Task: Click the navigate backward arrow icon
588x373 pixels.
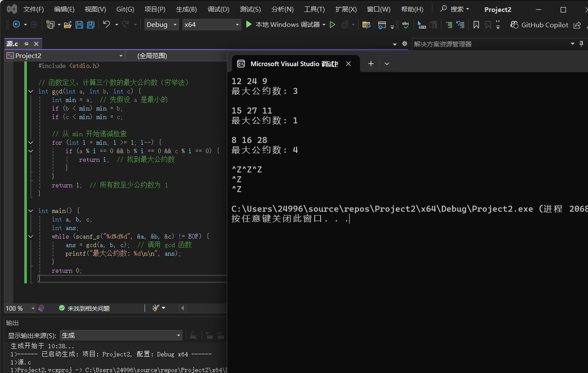Action: click(x=16, y=25)
